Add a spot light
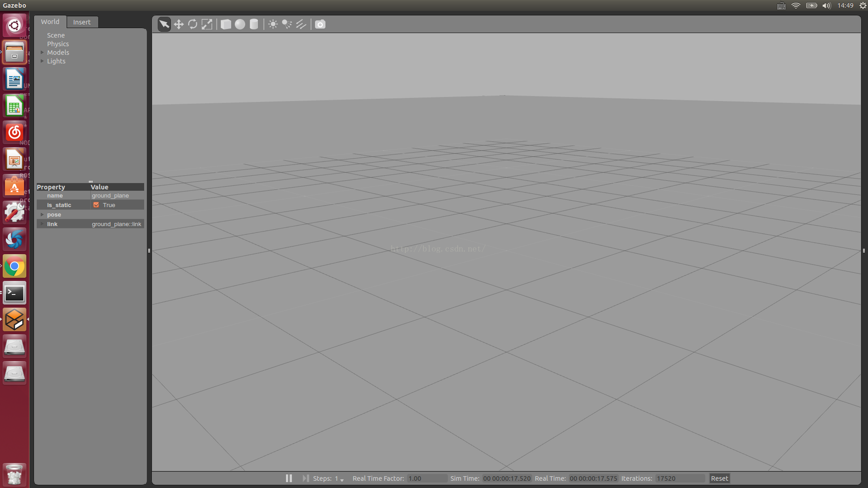The width and height of the screenshot is (868, 488). click(x=287, y=24)
